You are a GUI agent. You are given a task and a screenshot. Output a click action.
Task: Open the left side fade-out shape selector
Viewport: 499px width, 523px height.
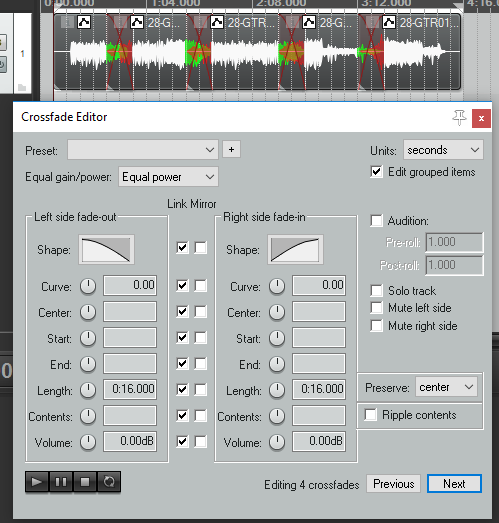(x=106, y=249)
